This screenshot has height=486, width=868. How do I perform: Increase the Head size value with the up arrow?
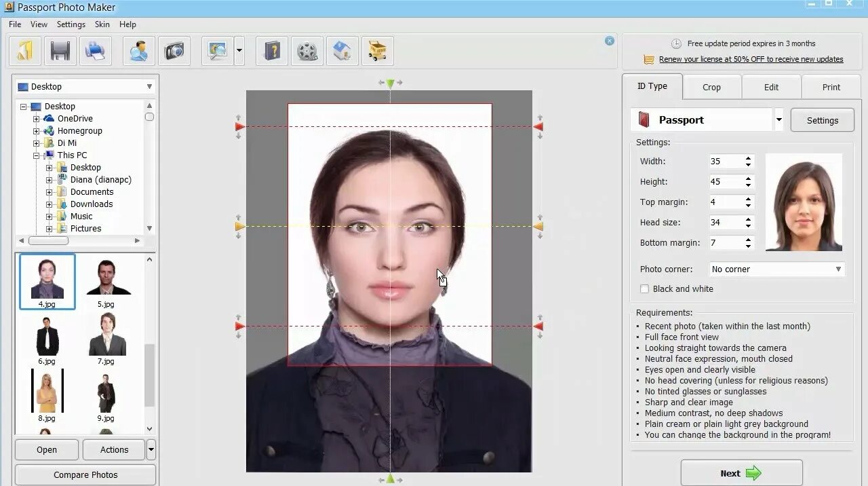(749, 219)
